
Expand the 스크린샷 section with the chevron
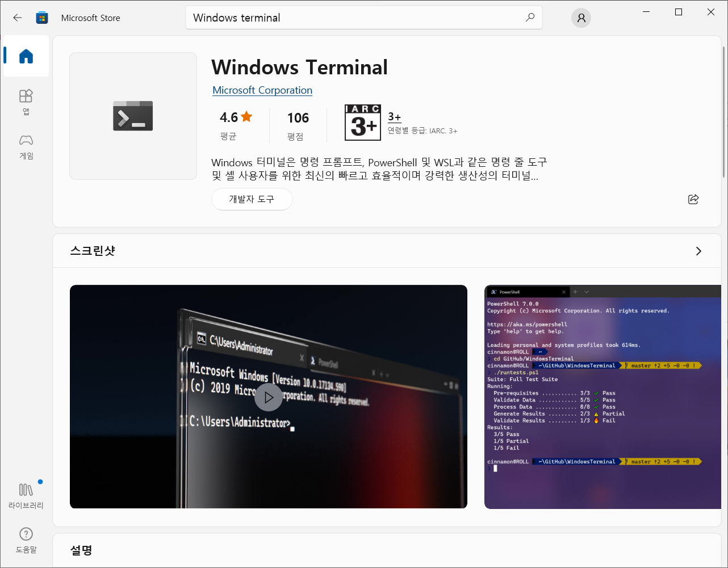(698, 251)
